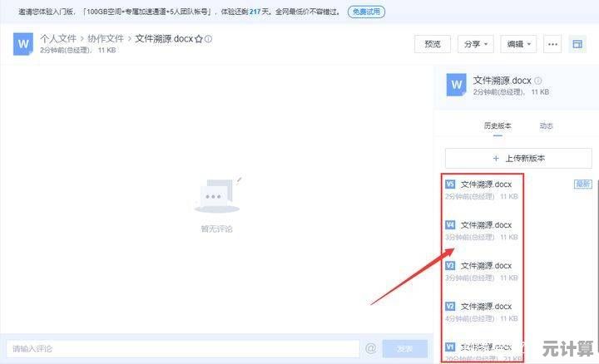Open version V4 of 文件溯源.docx

click(x=486, y=225)
